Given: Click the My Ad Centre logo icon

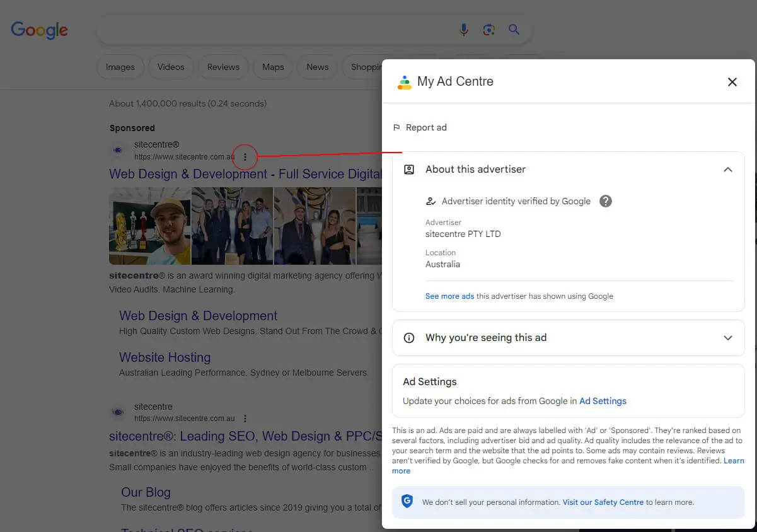Looking at the screenshot, I should pyautogui.click(x=404, y=82).
